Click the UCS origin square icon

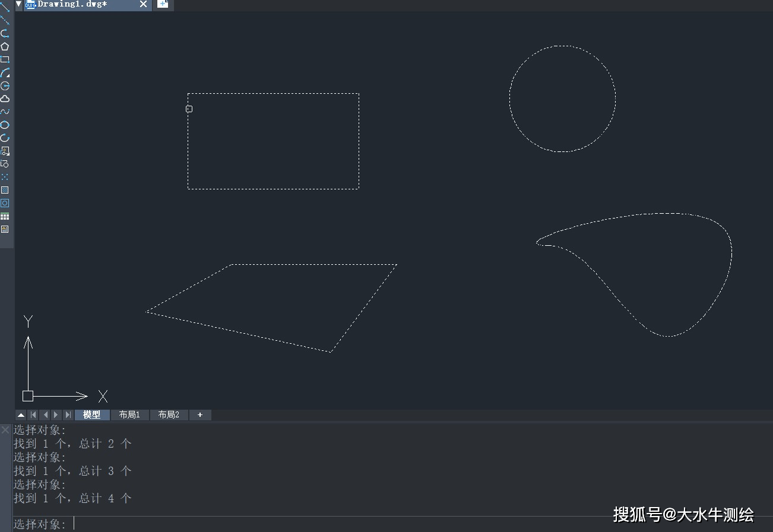pos(28,396)
